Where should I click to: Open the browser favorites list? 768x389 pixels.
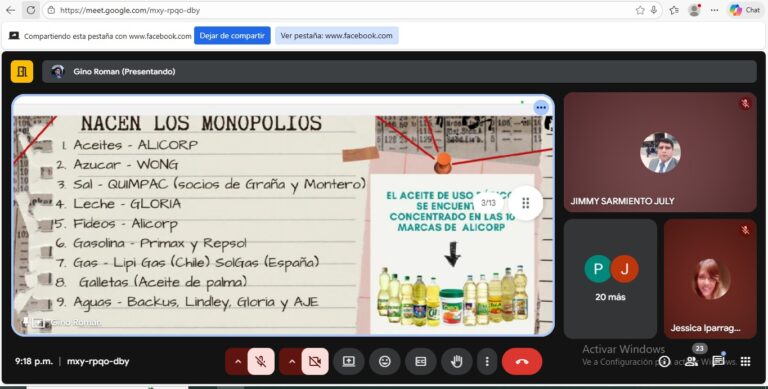coord(674,10)
